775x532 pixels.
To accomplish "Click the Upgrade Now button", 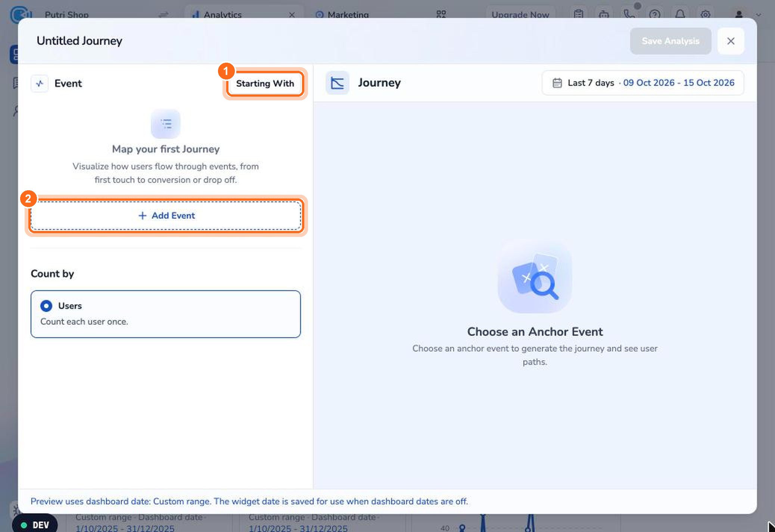I will click(520, 15).
